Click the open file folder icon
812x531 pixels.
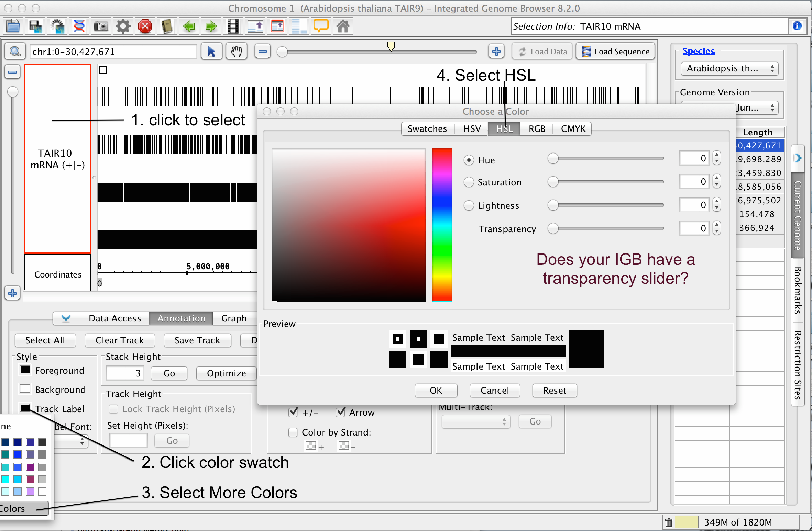point(13,26)
